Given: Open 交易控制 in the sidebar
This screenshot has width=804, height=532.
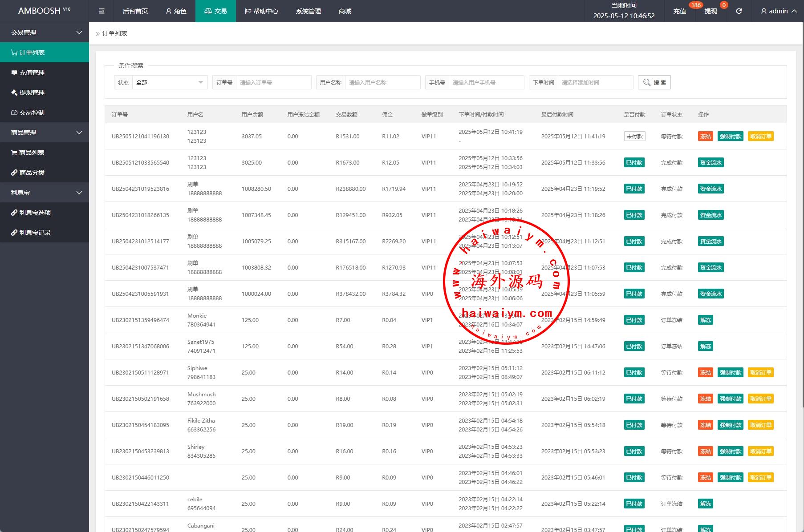Looking at the screenshot, I should point(32,113).
